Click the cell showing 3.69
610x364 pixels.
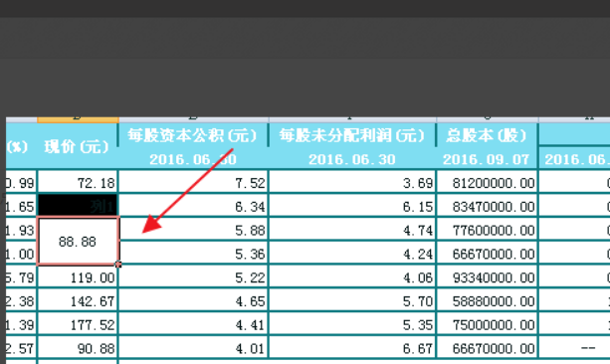tap(352, 182)
